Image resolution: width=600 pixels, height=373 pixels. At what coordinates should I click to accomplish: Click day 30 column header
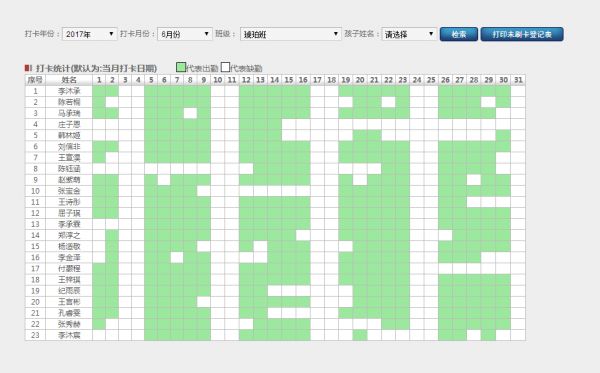pyautogui.click(x=504, y=80)
